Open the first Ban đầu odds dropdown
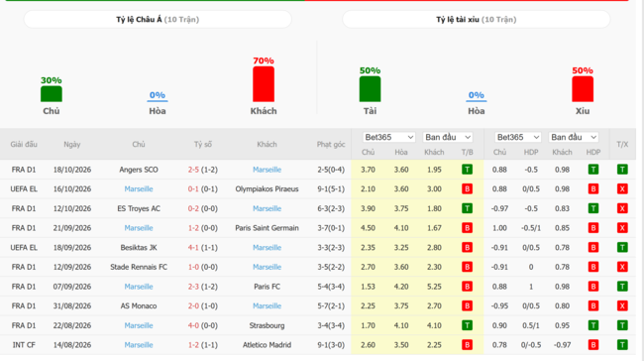The height and width of the screenshot is (361, 644). coord(448,137)
